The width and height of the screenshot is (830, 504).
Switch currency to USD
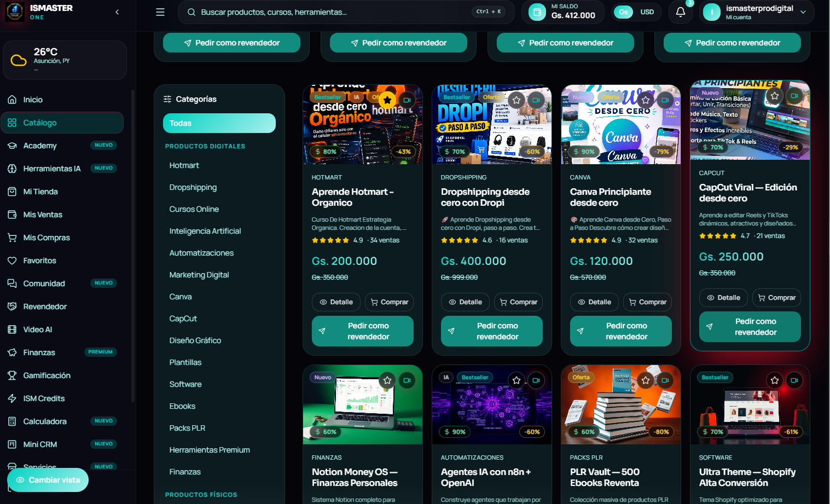647,12
